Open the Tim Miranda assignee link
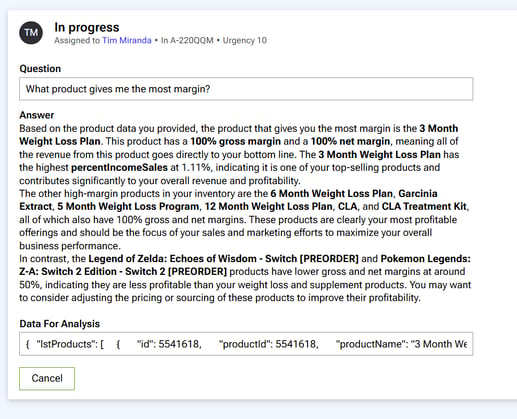This screenshot has height=419, width=517. 127,40
